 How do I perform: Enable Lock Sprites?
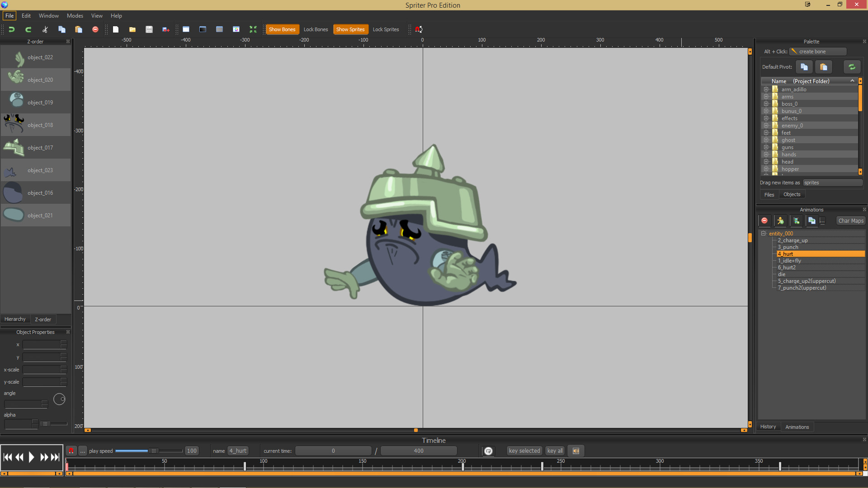click(x=386, y=29)
